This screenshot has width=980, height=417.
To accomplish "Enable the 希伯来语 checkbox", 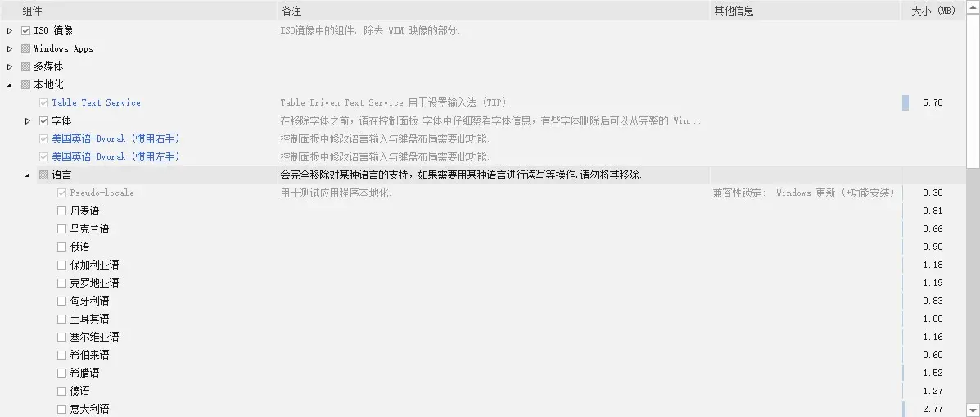I will (61, 355).
